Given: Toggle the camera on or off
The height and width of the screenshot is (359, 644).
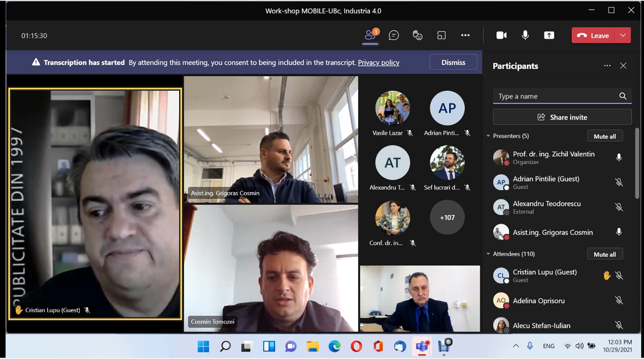Looking at the screenshot, I should click(501, 35).
